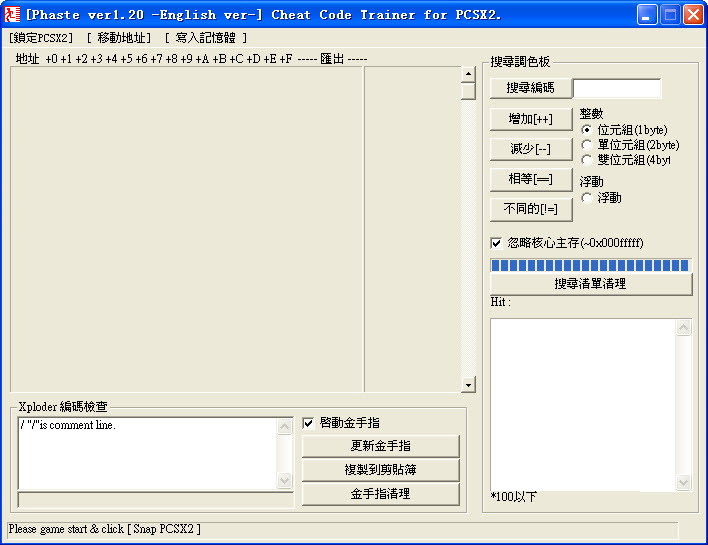708x545 pixels.
Task: Select the 單位元組(2byte) radio button
Action: tap(587, 145)
